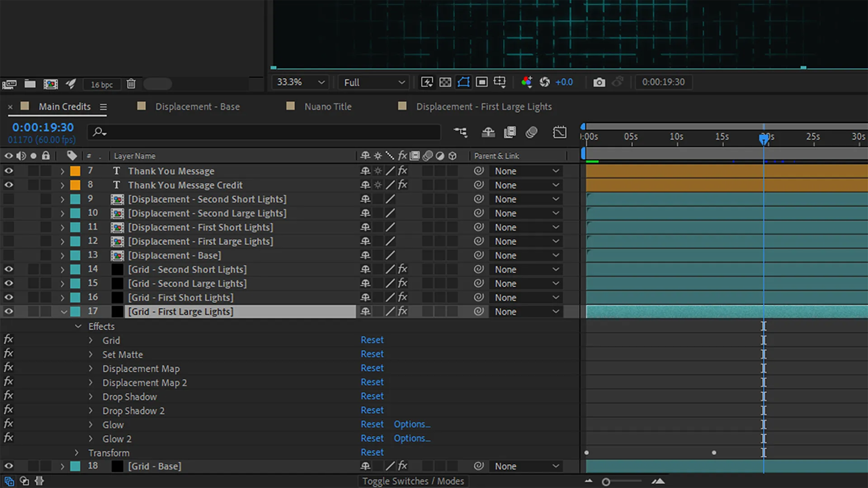Click the 16 bpc color depth display
The height and width of the screenshot is (488, 868).
coord(101,83)
